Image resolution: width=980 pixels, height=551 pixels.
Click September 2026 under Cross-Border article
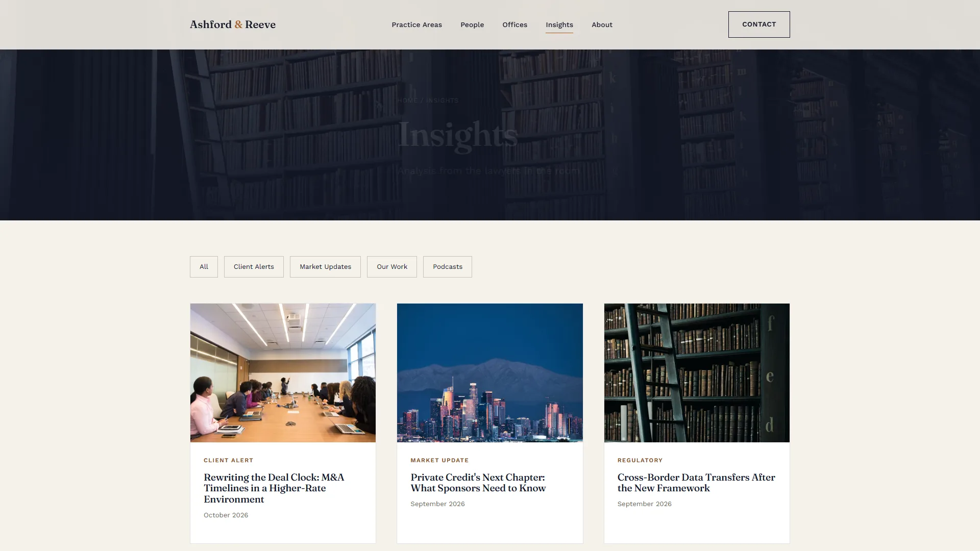(x=644, y=504)
